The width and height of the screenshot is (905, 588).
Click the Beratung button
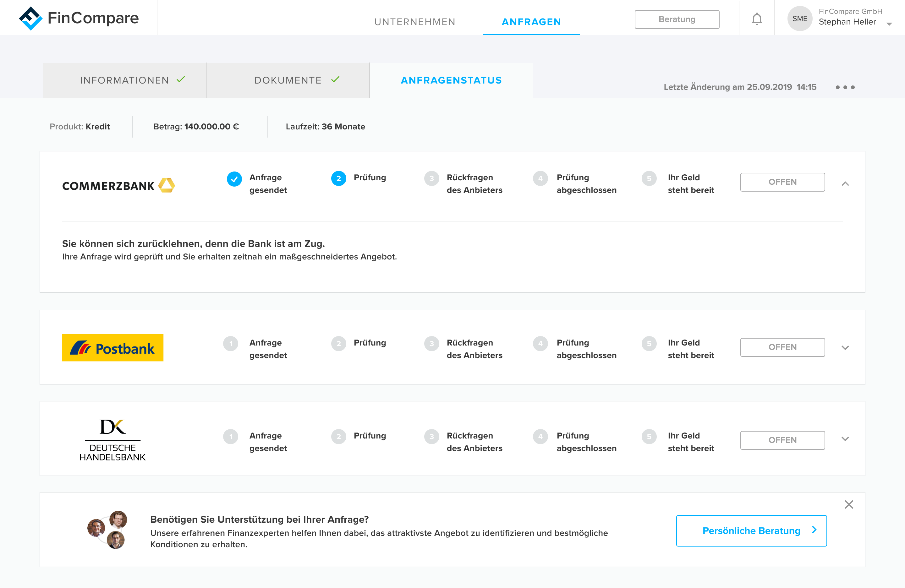coord(677,19)
